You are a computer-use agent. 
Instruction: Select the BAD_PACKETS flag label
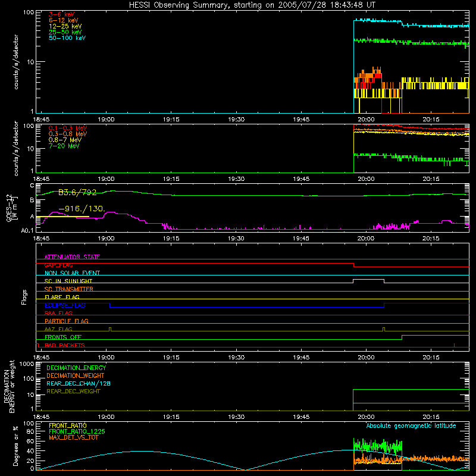[x=65, y=345]
